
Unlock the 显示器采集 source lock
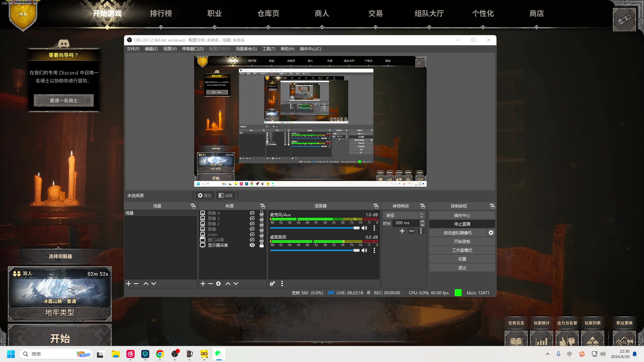point(262,245)
